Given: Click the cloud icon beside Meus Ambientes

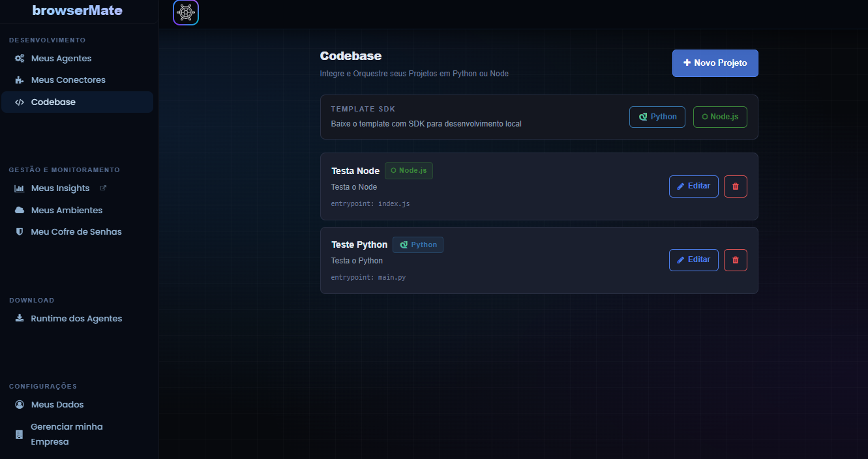Looking at the screenshot, I should point(20,211).
